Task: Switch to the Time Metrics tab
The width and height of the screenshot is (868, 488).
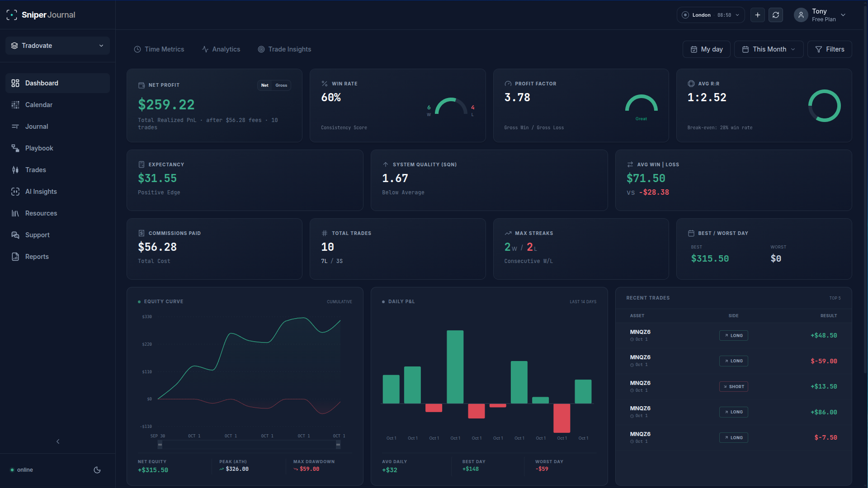Action: (x=159, y=49)
